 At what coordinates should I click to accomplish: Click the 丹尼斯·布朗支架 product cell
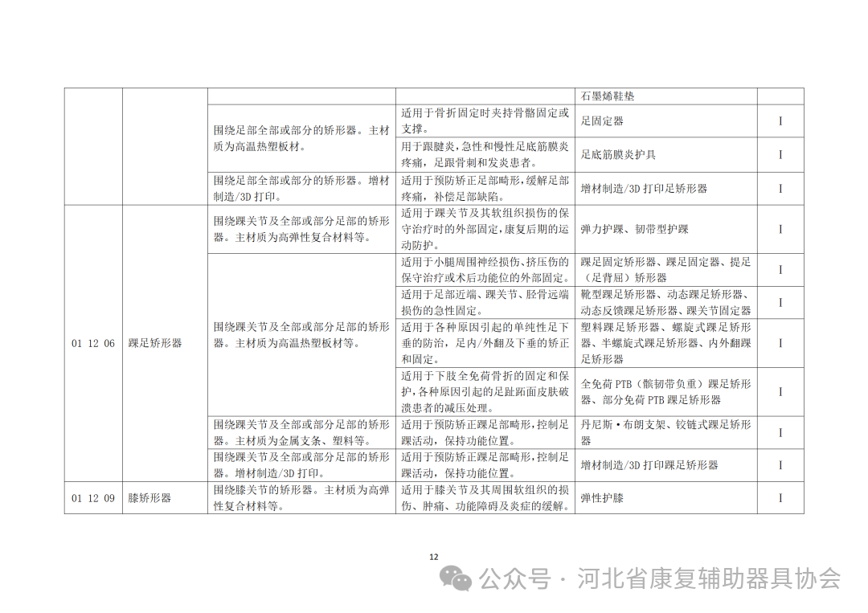click(x=664, y=431)
